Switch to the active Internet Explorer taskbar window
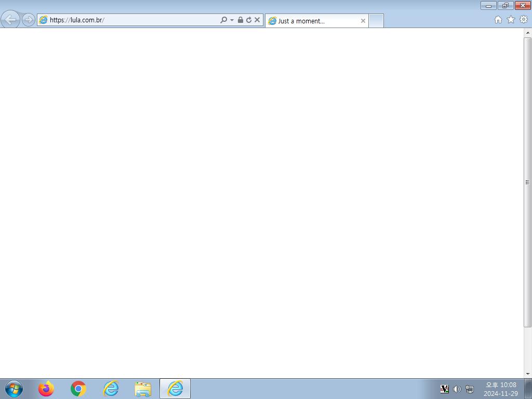The image size is (532, 399). [175, 389]
